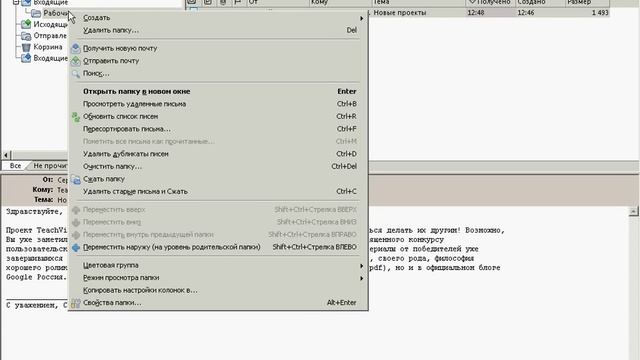Click received time 12:48 cell
Image resolution: width=640 pixels, height=360 pixels.
point(476,13)
